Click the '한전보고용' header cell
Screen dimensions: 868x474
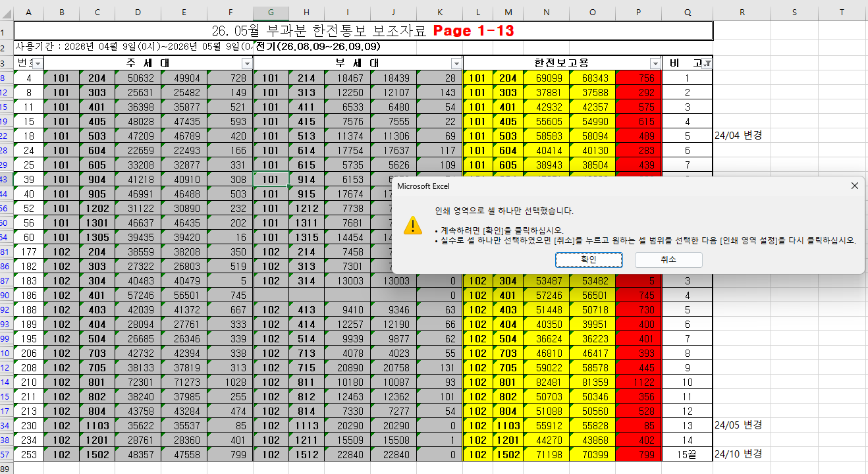(x=562, y=63)
